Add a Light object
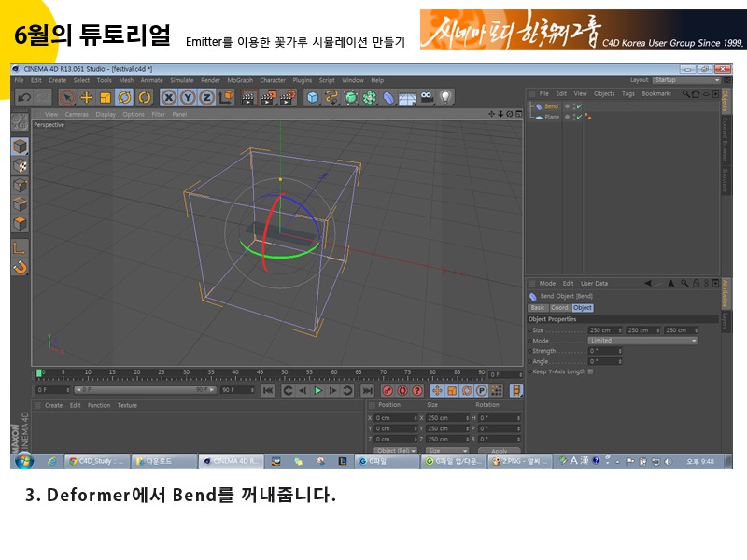The height and width of the screenshot is (560, 747). 445,98
